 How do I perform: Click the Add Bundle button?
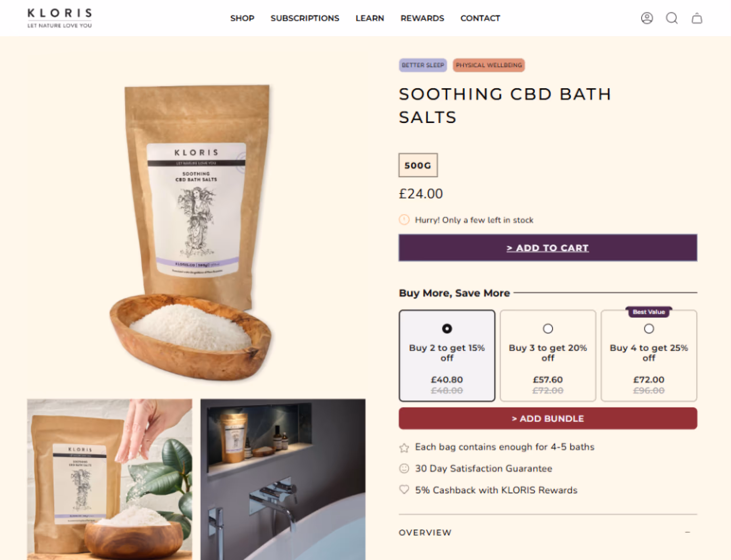pos(548,418)
